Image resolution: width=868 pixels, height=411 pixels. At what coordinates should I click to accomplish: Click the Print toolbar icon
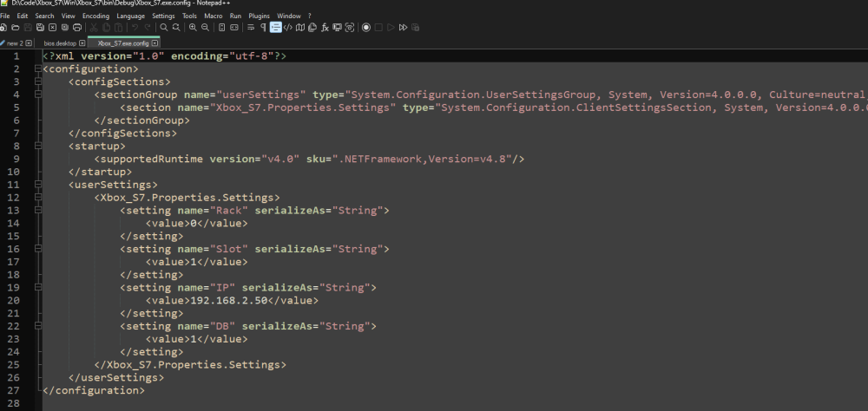click(77, 28)
